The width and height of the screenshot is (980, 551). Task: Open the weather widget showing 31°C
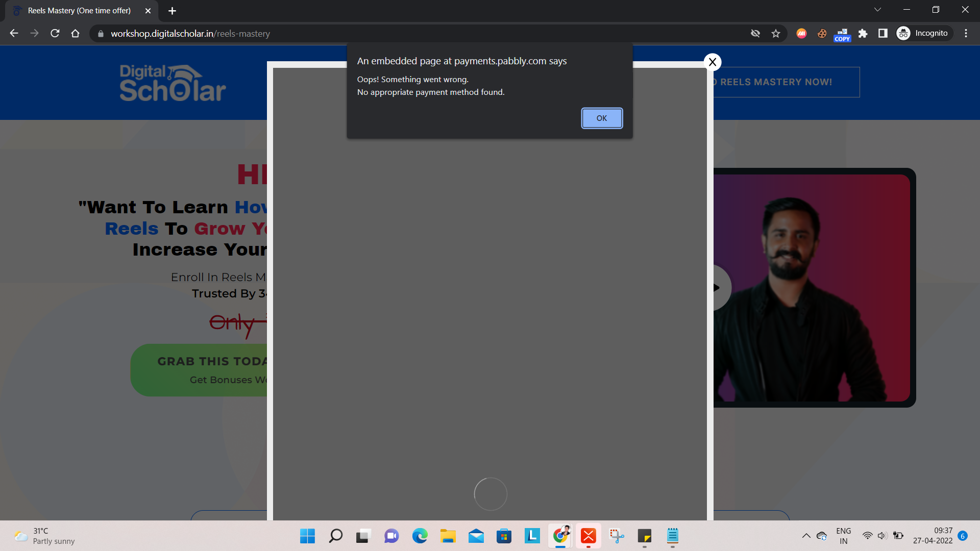tap(45, 536)
